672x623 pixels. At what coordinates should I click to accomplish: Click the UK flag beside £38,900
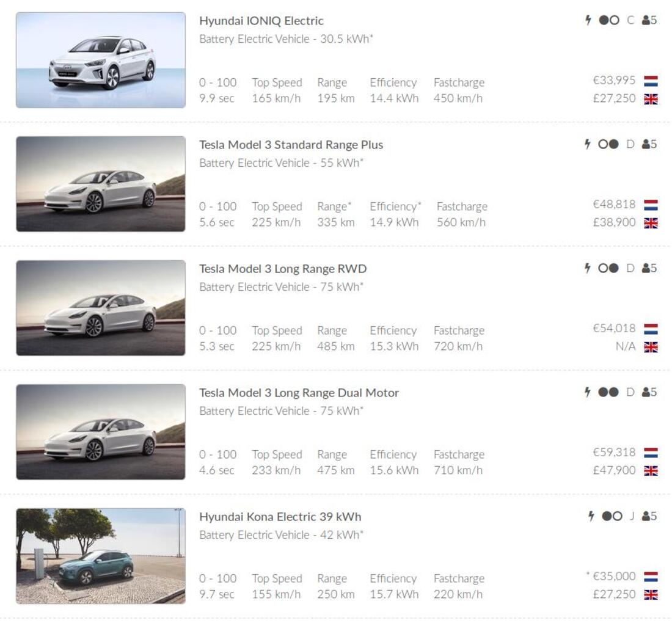[x=651, y=223]
